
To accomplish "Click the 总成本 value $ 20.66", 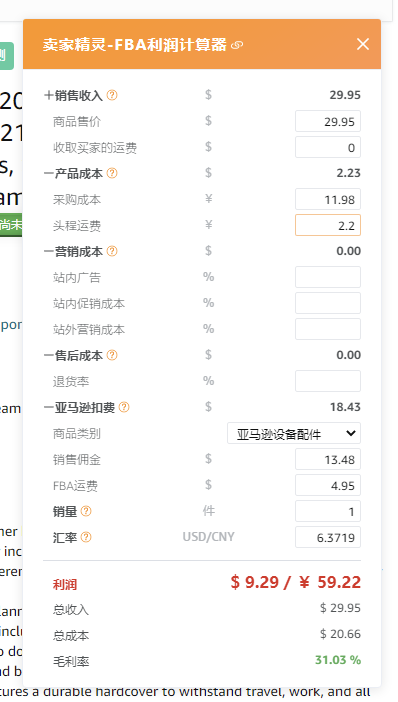I will (340, 634).
